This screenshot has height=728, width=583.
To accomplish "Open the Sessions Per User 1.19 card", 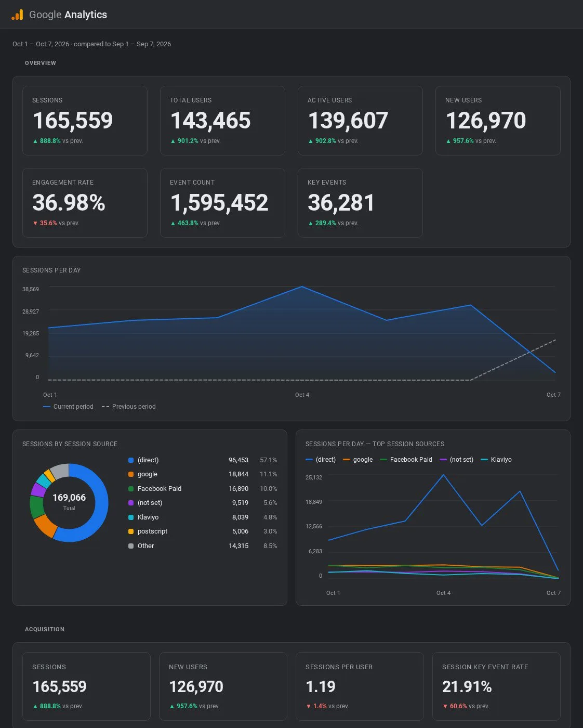I will (x=360, y=686).
